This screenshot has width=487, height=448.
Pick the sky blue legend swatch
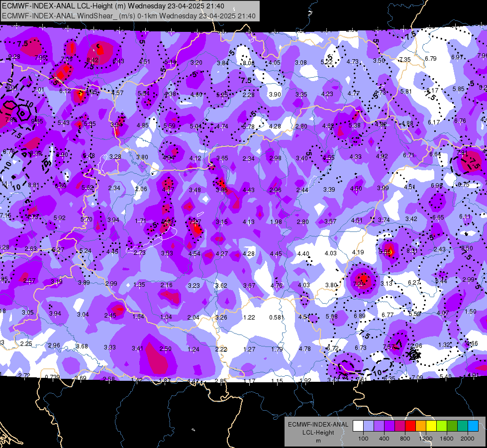pyautogui.click(x=473, y=426)
